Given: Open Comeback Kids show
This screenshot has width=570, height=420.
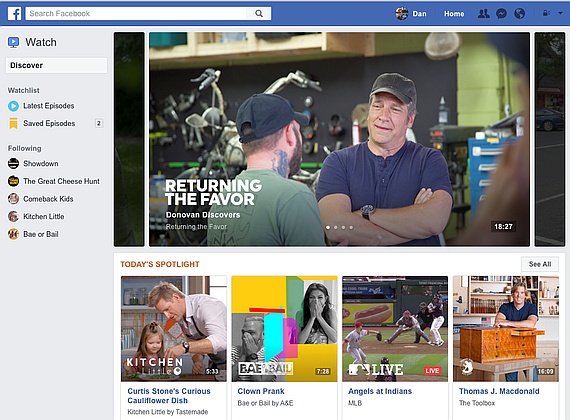Looking at the screenshot, I should (x=48, y=199).
